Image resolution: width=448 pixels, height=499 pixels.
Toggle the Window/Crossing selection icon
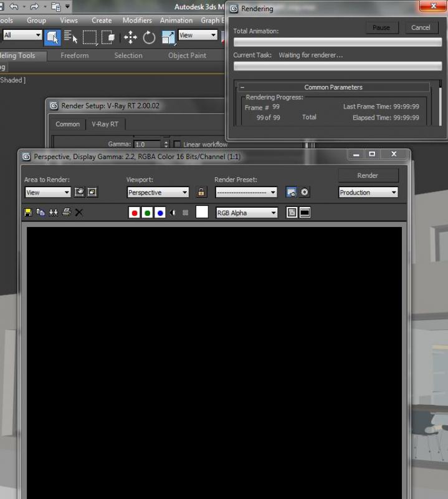point(108,37)
